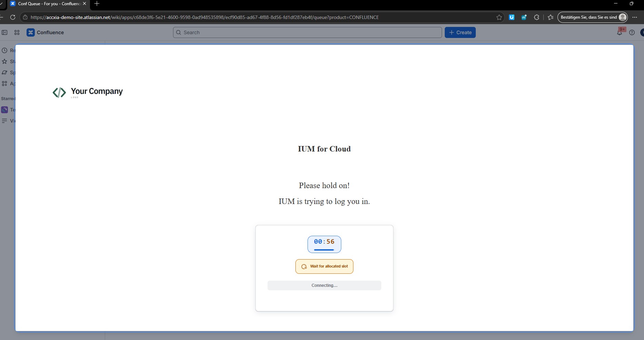Click 'IUM is trying to log you in.'
Image resolution: width=644 pixels, height=340 pixels.
(324, 202)
